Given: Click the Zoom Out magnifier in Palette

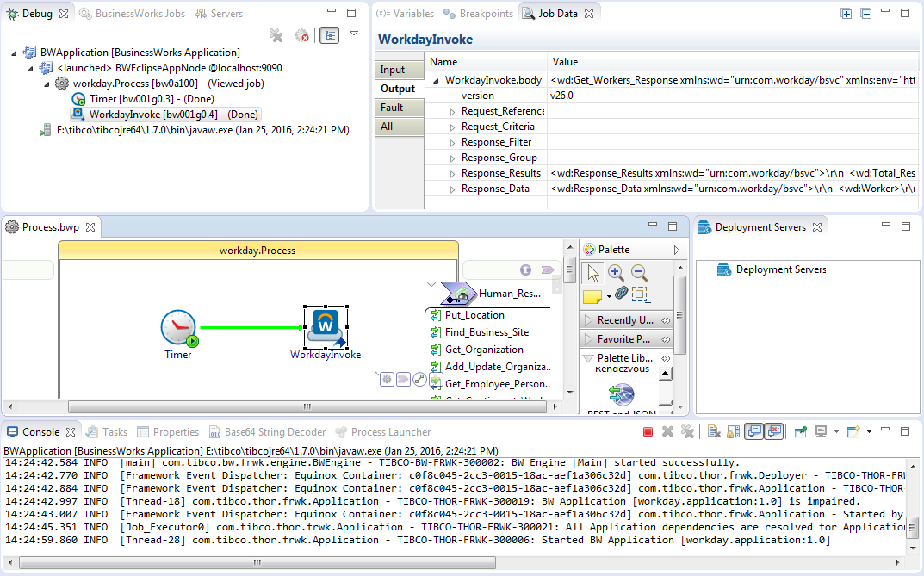Looking at the screenshot, I should [639, 272].
